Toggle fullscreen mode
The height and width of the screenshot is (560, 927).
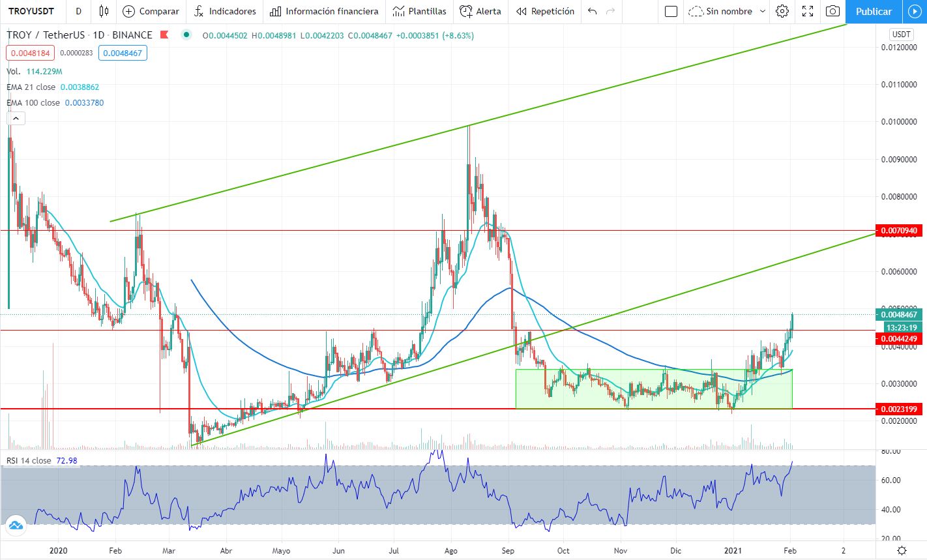click(x=808, y=11)
